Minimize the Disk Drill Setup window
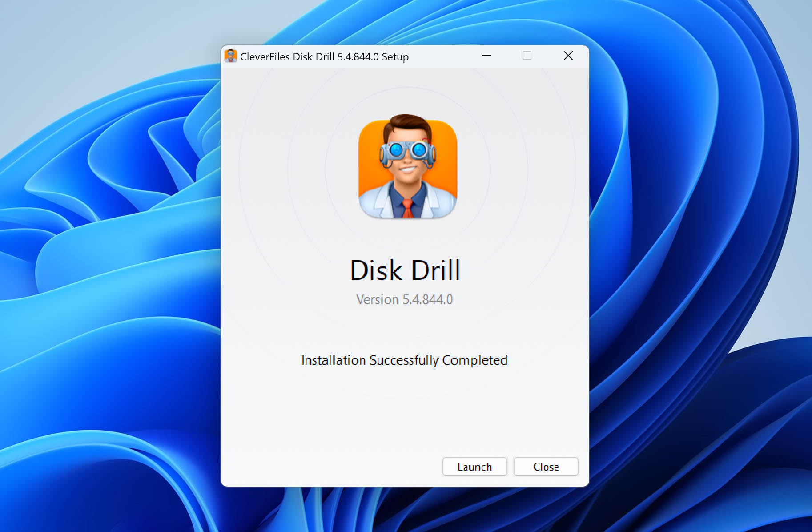 click(x=486, y=56)
